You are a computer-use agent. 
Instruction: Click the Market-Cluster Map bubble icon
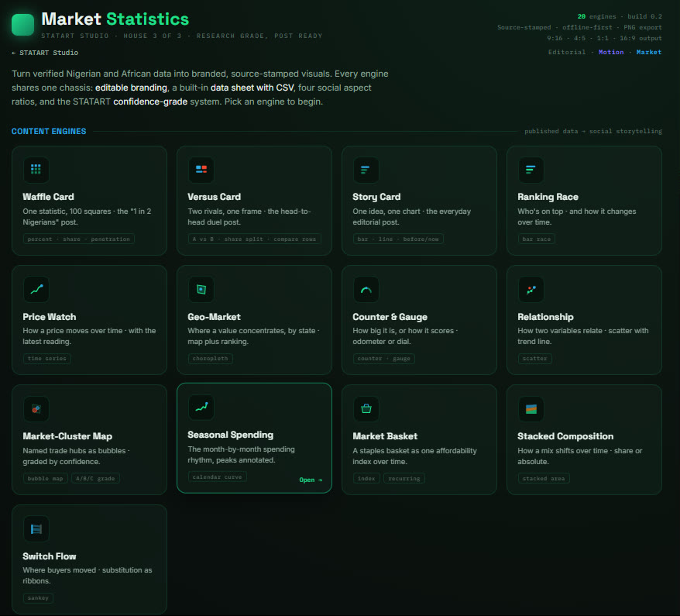tap(36, 408)
